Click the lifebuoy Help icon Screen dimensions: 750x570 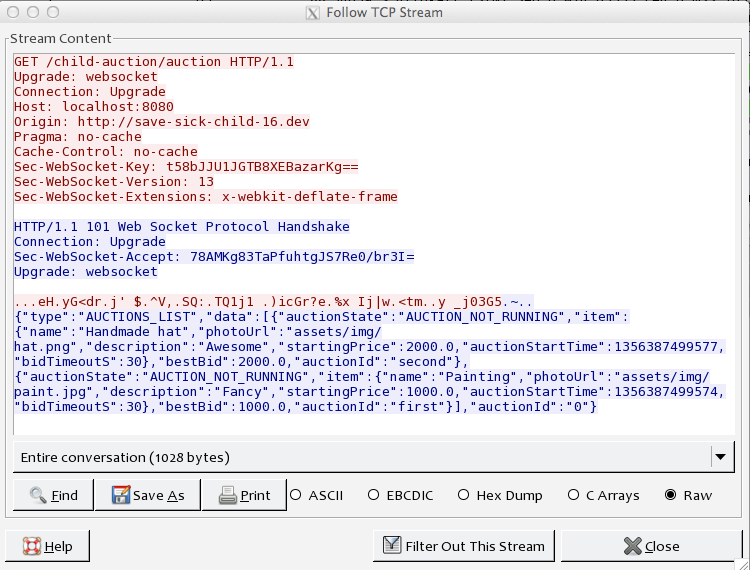click(x=31, y=546)
